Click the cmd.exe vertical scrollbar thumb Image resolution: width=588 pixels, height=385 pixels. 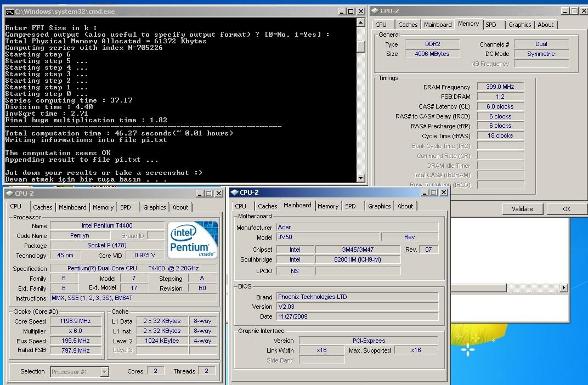360,46
